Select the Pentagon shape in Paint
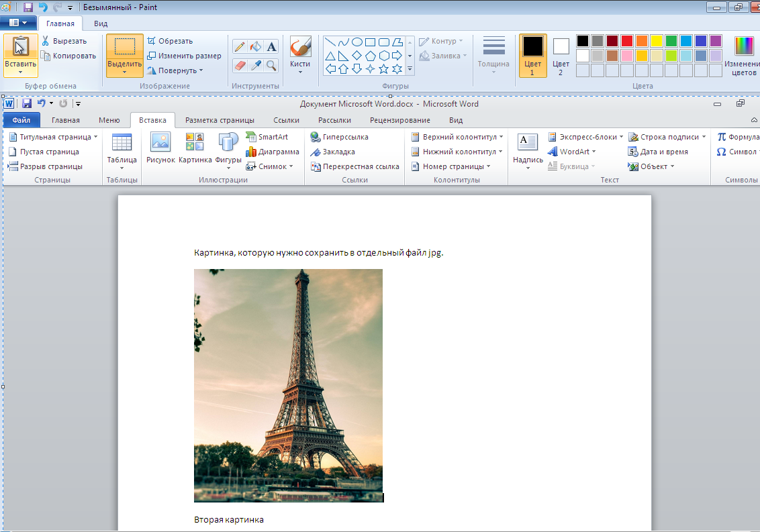The width and height of the screenshot is (760, 532). [x=371, y=55]
